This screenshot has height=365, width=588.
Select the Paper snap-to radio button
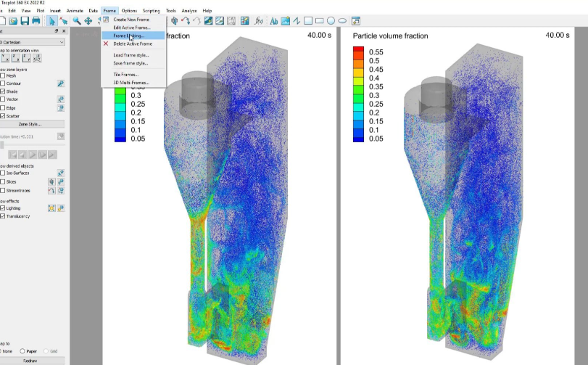pyautogui.click(x=24, y=351)
